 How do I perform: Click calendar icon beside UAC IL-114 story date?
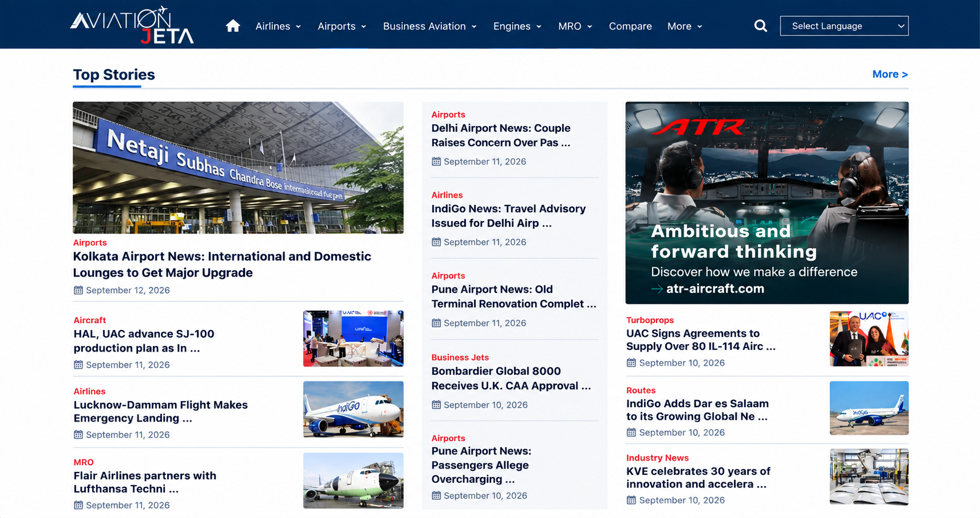pyautogui.click(x=631, y=363)
